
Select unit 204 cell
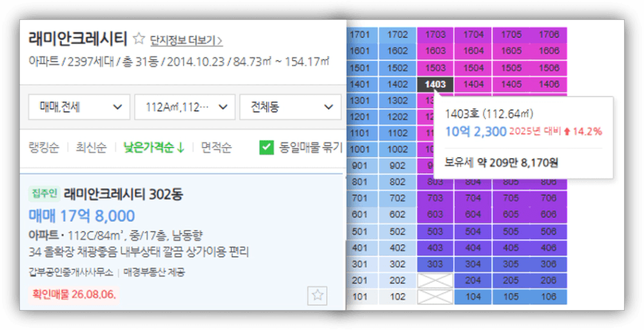473,280
